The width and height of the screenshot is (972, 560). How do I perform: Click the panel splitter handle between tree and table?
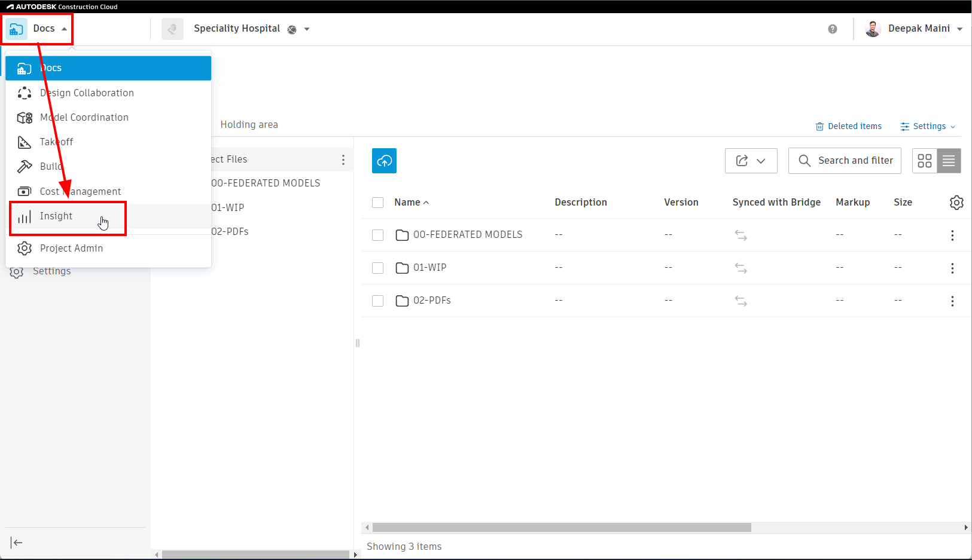tap(358, 343)
